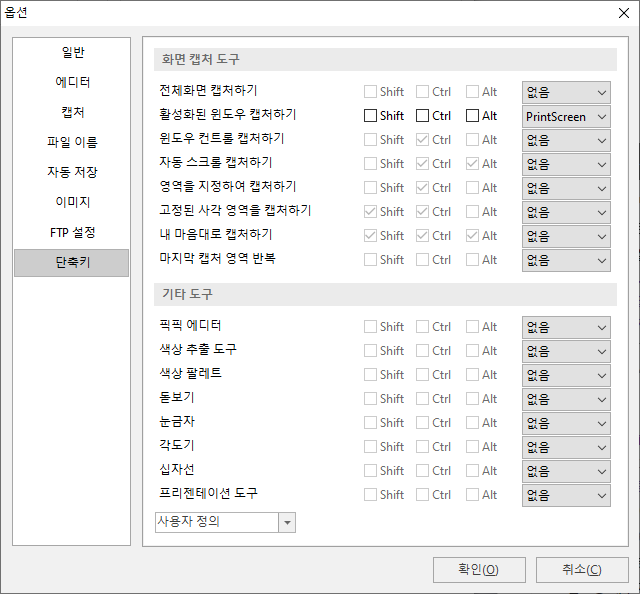Viewport: 640px width, 594px height.
Task: Switch to the 에디터 section
Action: pyautogui.click(x=72, y=82)
